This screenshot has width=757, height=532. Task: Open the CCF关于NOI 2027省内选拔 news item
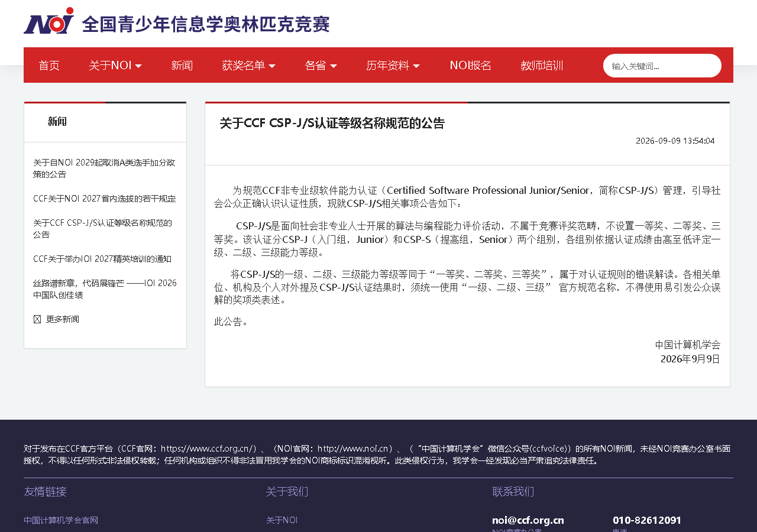pyautogui.click(x=105, y=199)
